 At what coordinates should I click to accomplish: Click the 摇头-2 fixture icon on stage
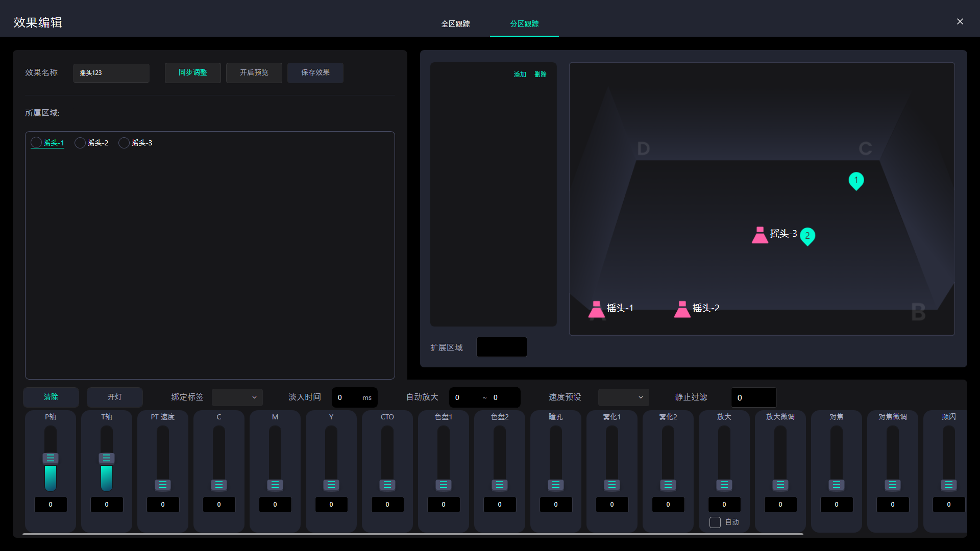click(x=682, y=309)
